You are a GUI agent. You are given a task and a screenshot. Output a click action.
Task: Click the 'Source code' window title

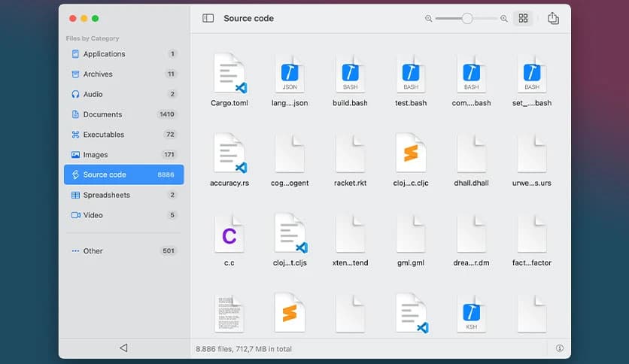(249, 19)
